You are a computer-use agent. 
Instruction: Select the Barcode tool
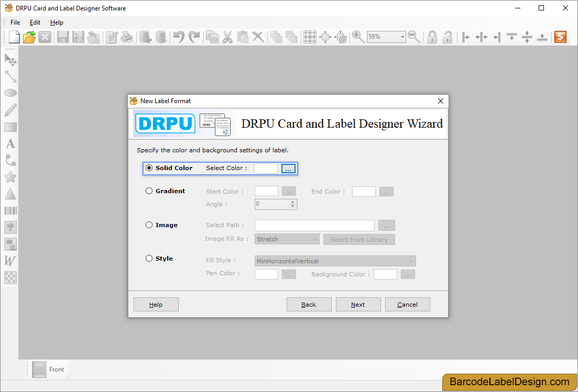[x=10, y=210]
